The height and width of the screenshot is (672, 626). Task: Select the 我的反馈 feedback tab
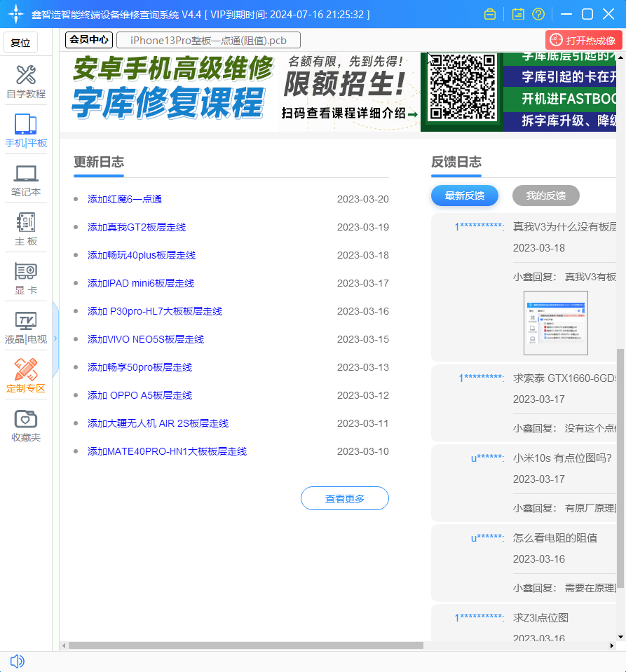(545, 196)
